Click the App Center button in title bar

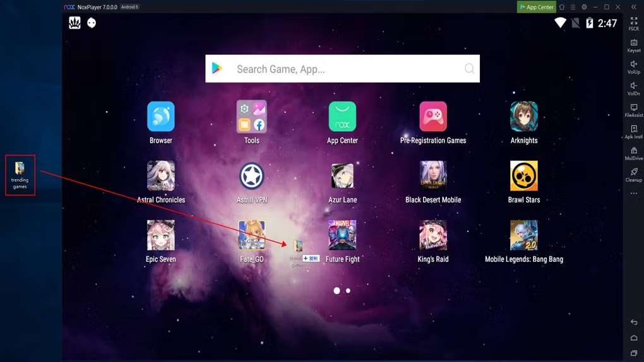tap(537, 7)
